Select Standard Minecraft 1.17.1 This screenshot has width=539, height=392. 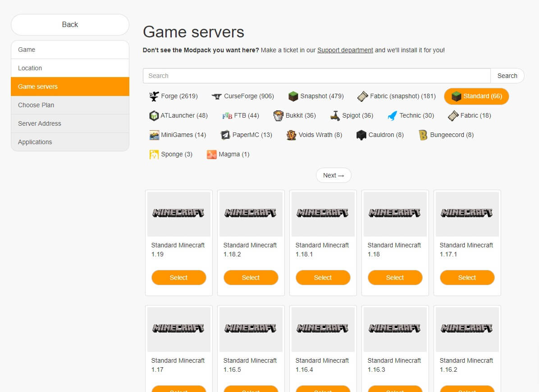click(467, 278)
